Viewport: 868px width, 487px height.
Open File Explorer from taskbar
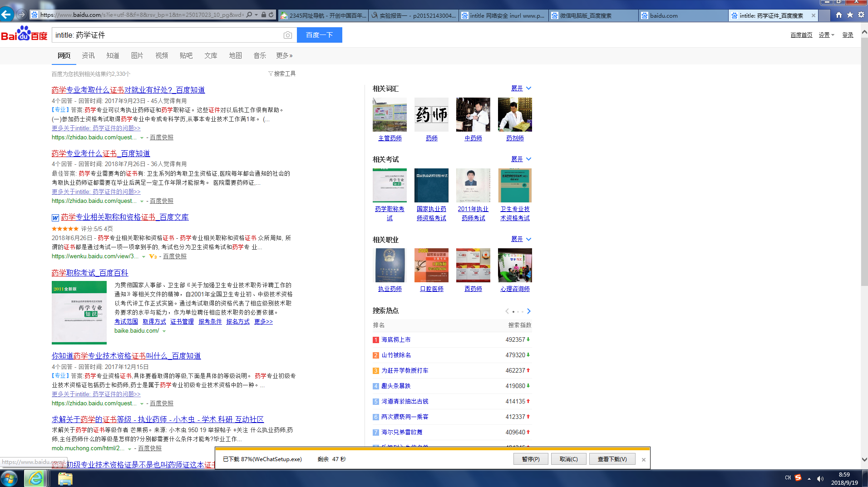(x=65, y=478)
